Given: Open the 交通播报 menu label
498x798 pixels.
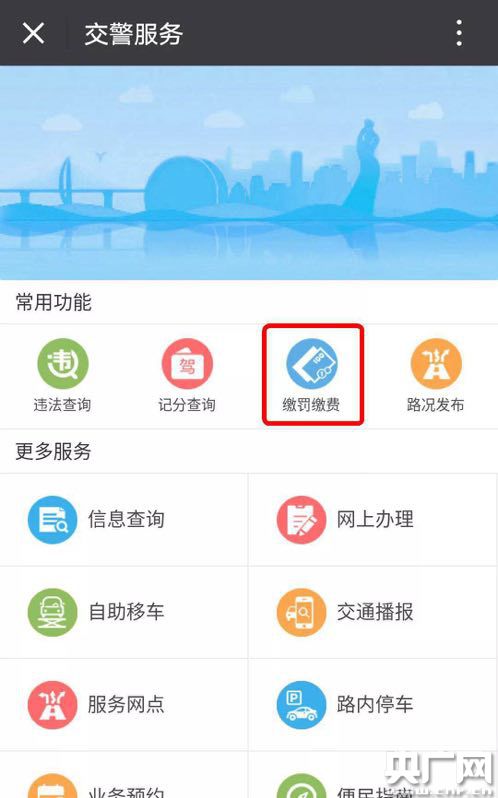Looking at the screenshot, I should [375, 612].
